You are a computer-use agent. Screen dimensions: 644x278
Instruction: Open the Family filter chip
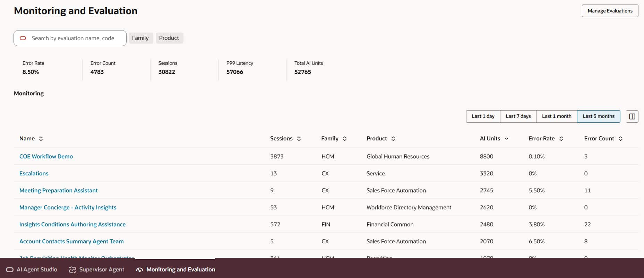[x=140, y=38]
